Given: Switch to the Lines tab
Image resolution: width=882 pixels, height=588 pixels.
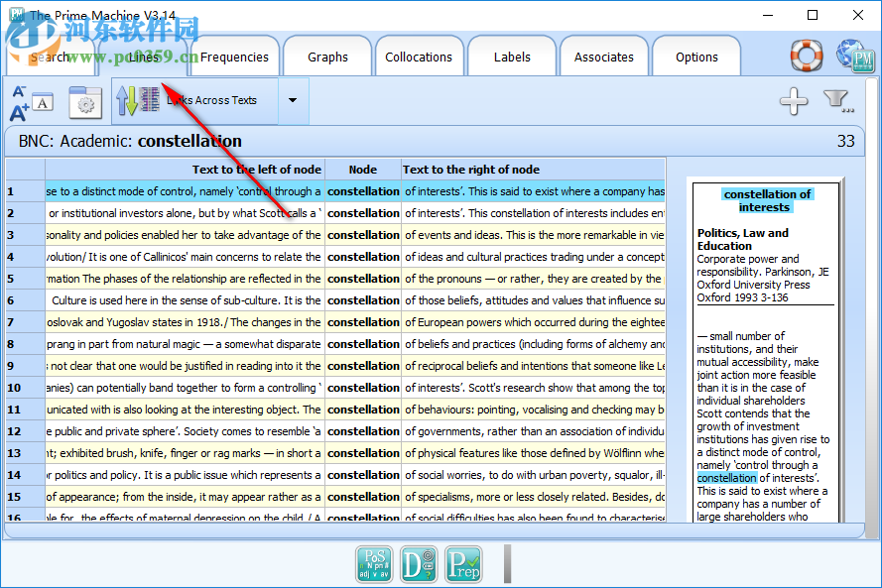Looking at the screenshot, I should pos(144,57).
